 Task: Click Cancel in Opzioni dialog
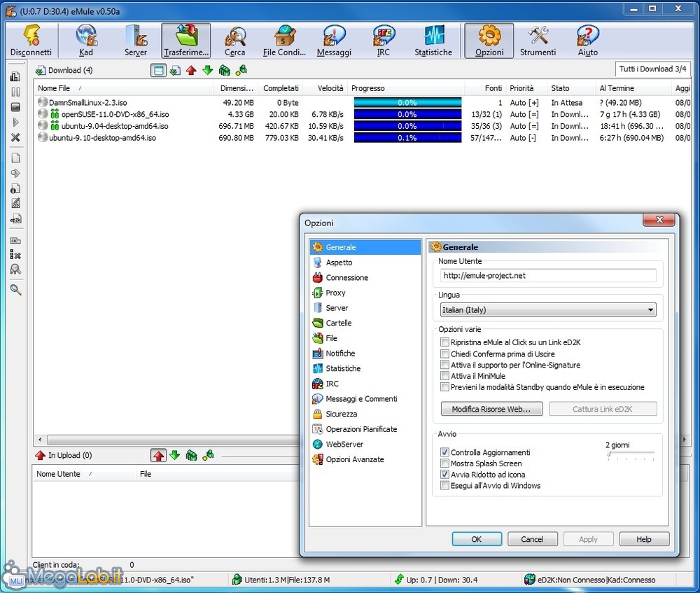(533, 539)
